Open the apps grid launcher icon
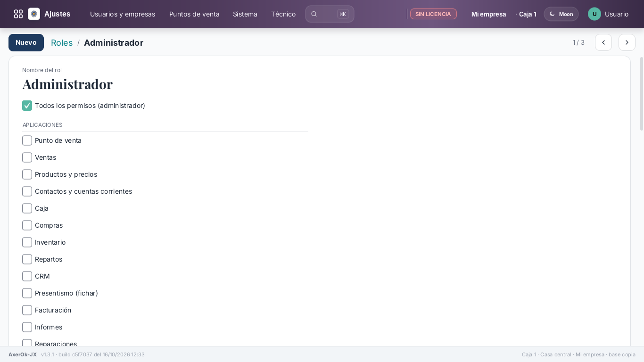The image size is (644, 362). [x=18, y=14]
